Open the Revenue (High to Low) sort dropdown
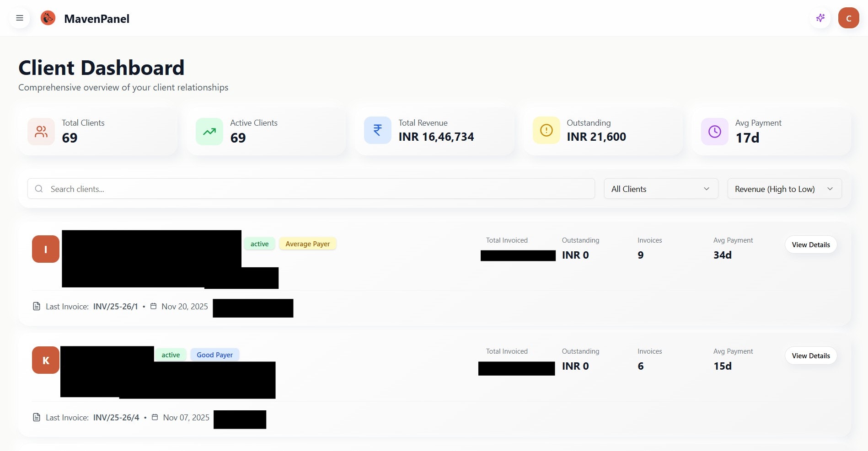This screenshot has width=868, height=451. (x=784, y=189)
